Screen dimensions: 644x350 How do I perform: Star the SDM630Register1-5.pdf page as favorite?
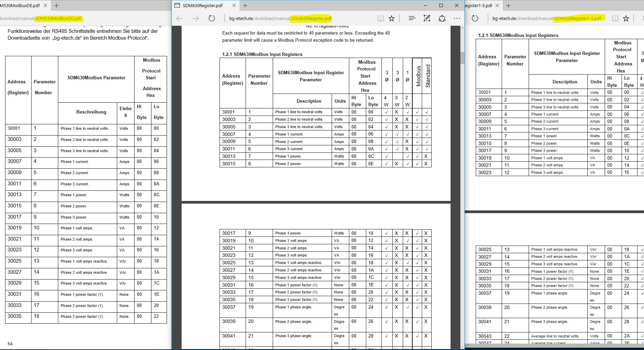tap(626, 18)
